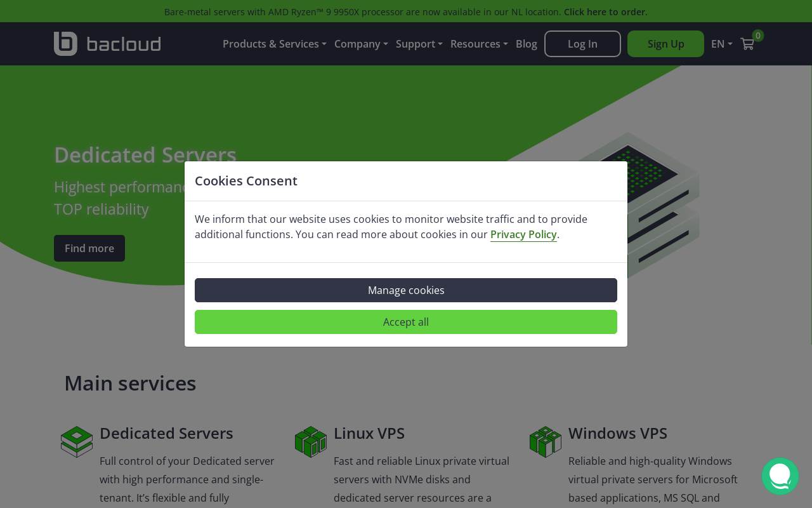The height and width of the screenshot is (508, 812).
Task: Click the bacloud wordmark text
Action: point(124,44)
